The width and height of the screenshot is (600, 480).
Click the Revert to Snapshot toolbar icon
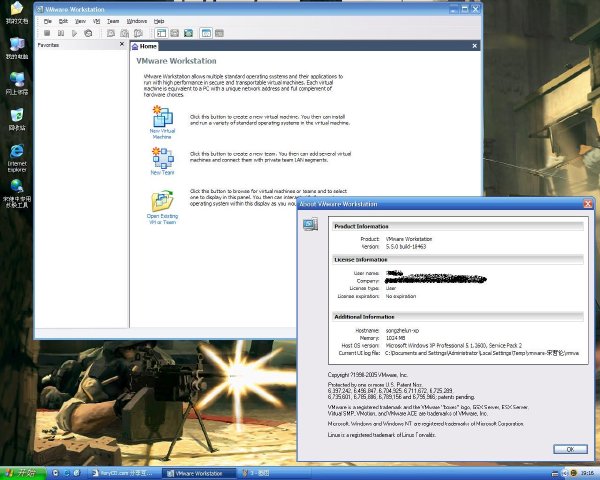125,33
